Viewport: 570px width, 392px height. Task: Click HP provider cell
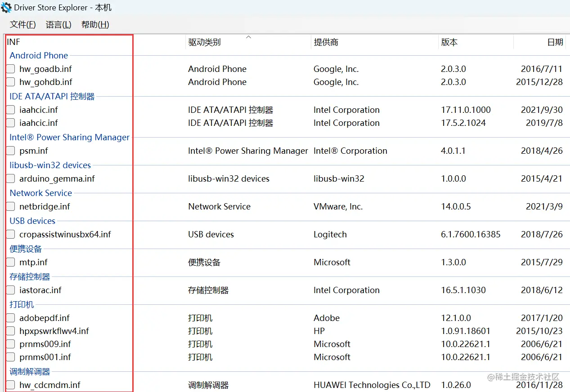pos(319,331)
